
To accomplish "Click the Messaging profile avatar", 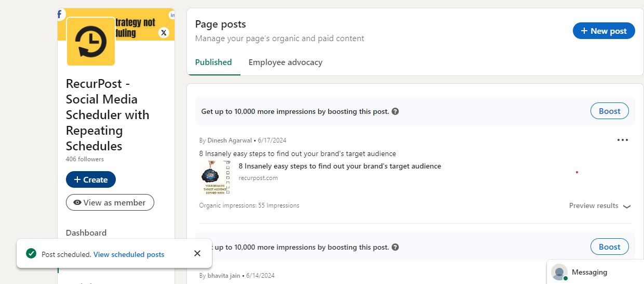I will coord(559,272).
